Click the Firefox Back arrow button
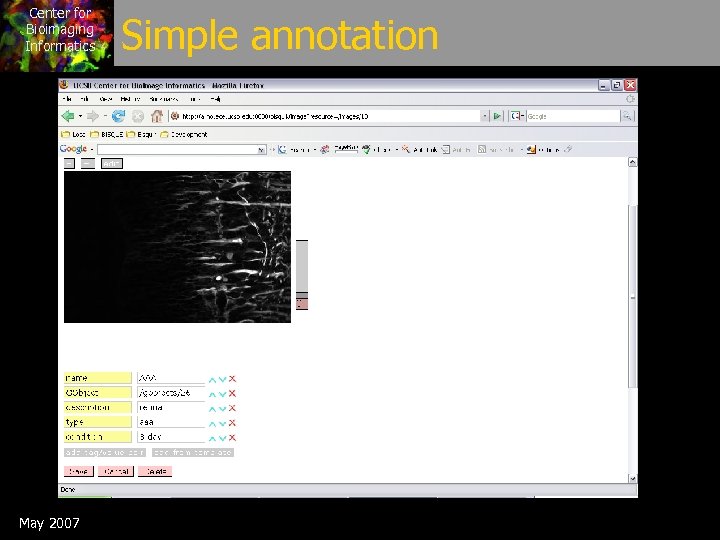This screenshot has height=540, width=720. [x=68, y=116]
